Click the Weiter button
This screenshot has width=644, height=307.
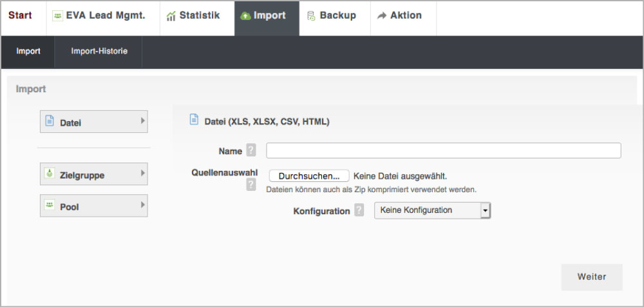click(x=591, y=277)
